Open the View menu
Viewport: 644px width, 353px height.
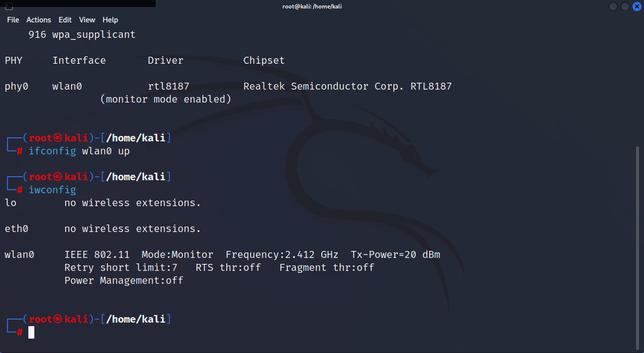(87, 20)
